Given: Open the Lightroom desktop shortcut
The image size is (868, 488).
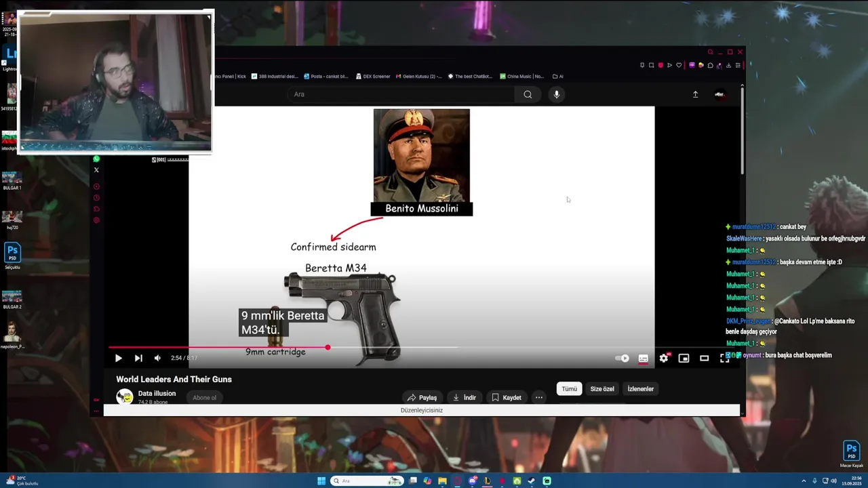Looking at the screenshot, I should point(9,58).
